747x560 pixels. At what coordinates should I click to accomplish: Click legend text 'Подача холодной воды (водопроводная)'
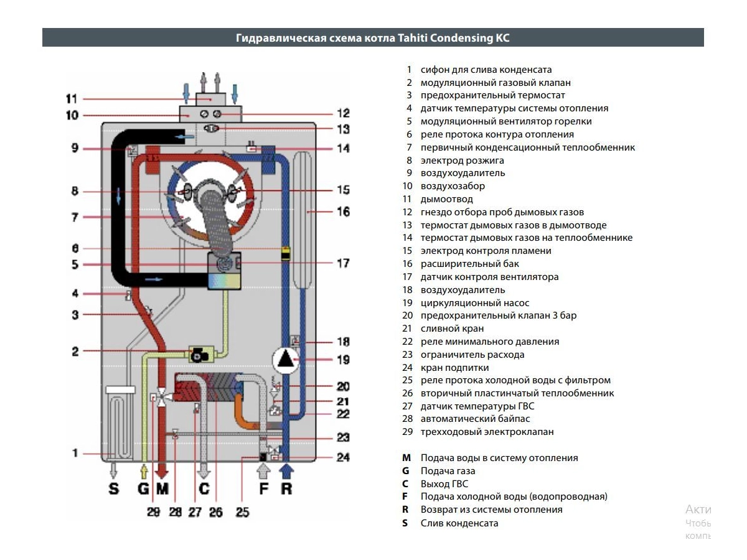coord(514,497)
